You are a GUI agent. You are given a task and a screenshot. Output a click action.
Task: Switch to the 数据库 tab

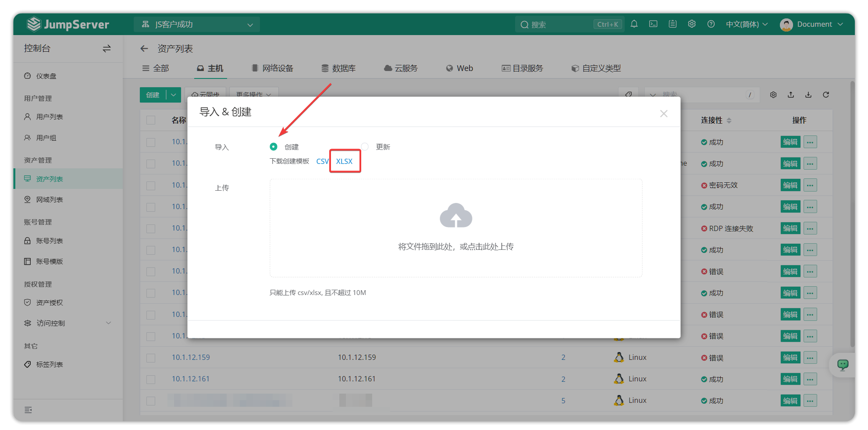(338, 68)
